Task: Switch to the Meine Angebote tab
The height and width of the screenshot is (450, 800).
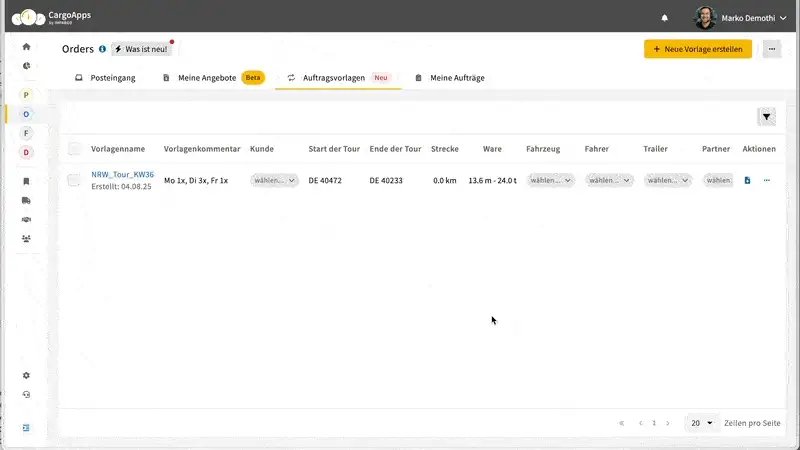Action: click(213, 78)
